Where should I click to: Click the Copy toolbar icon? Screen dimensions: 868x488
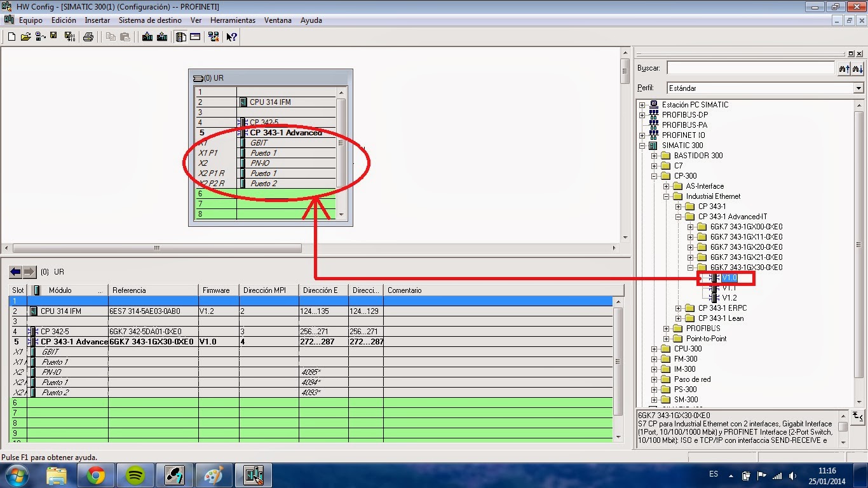111,37
